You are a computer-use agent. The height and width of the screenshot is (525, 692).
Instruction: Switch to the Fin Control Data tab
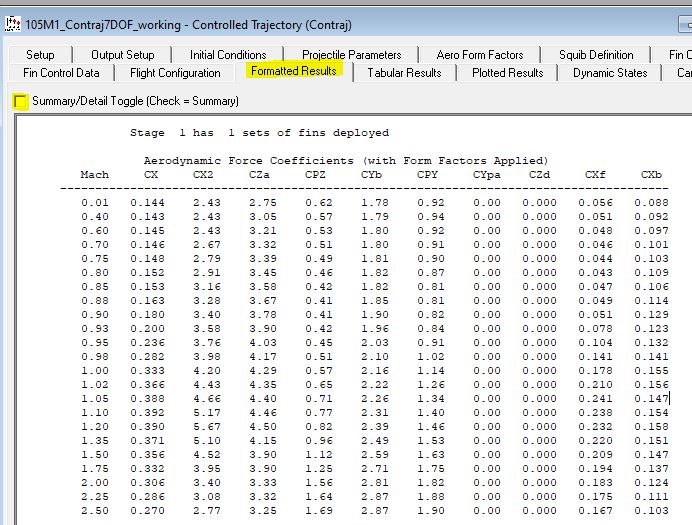pyautogui.click(x=61, y=73)
